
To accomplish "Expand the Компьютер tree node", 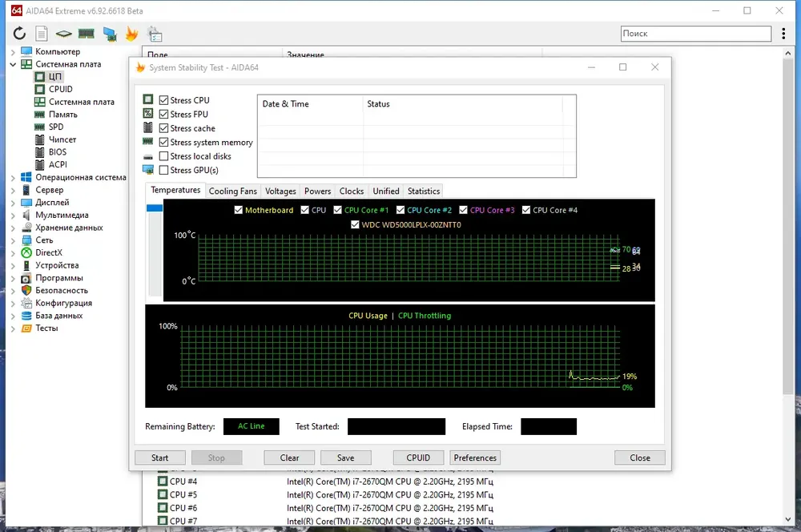I will (x=13, y=51).
